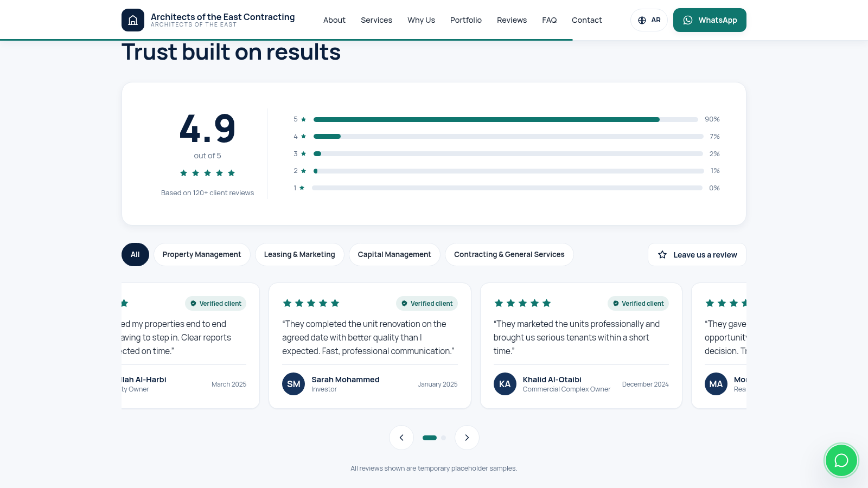Click Verified client badge on Al-Harbi's review
Image resolution: width=868 pixels, height=488 pixels.
pyautogui.click(x=215, y=304)
